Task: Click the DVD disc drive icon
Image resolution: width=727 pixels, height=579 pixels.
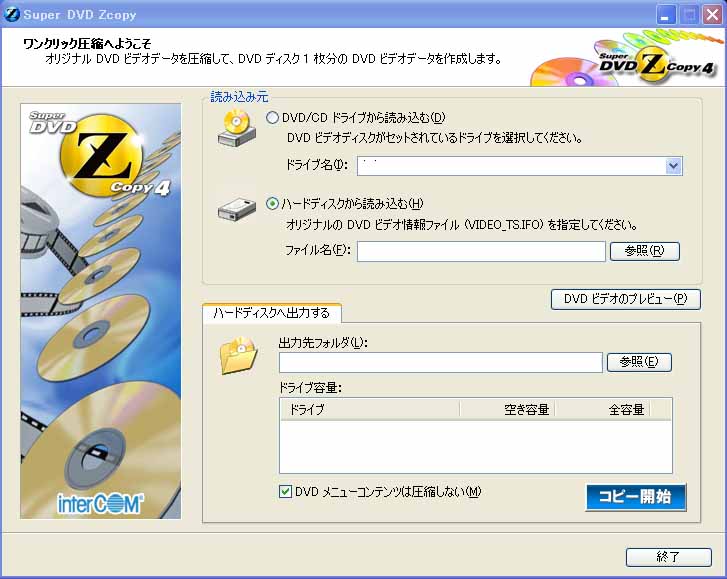Action: click(x=237, y=128)
